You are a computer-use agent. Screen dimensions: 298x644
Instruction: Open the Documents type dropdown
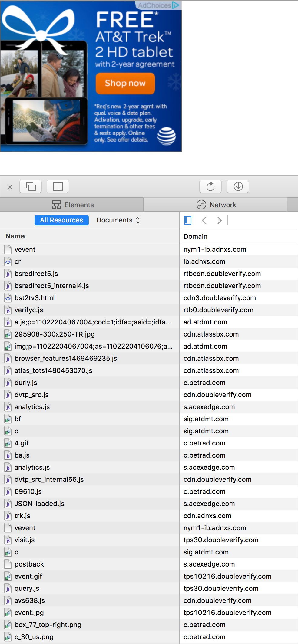118,220
